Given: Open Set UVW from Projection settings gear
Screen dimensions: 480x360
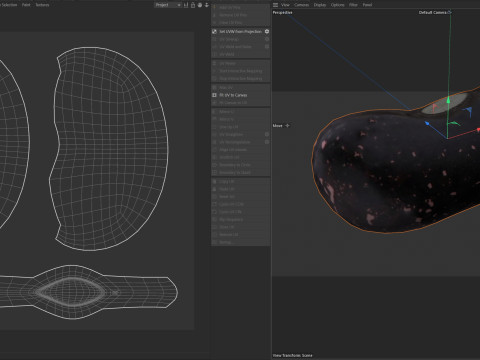Looking at the screenshot, I should (267, 31).
